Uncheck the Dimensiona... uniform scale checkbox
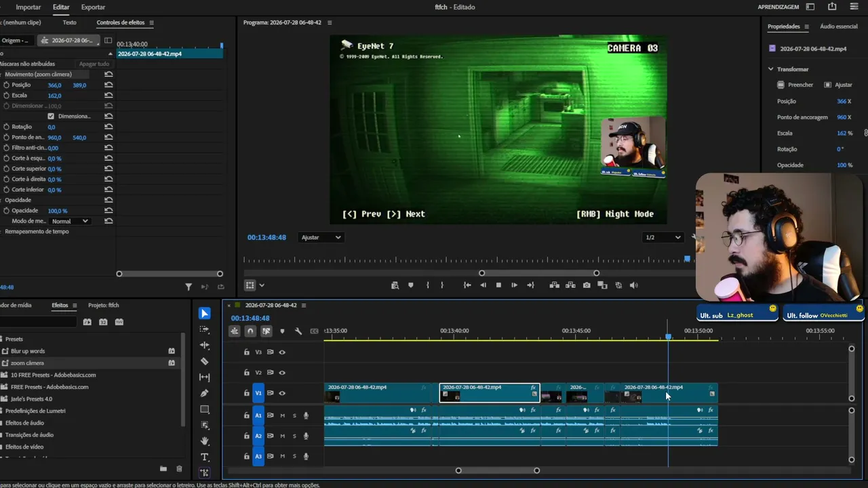This screenshot has height=488, width=868. (x=51, y=117)
